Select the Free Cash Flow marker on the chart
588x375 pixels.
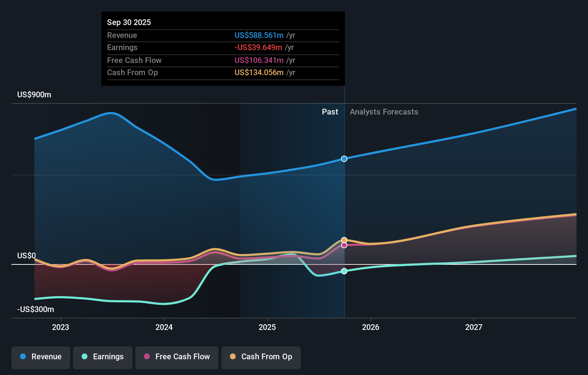pos(344,245)
